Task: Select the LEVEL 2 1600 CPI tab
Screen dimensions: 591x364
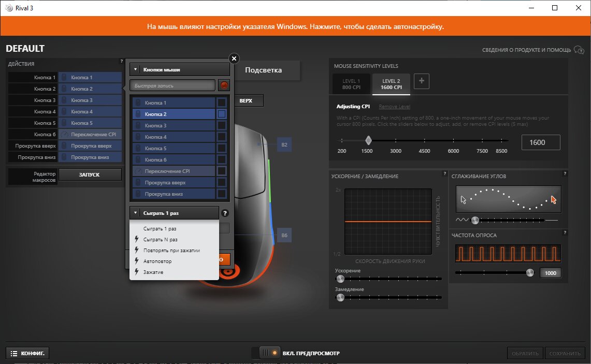Action: click(x=391, y=84)
